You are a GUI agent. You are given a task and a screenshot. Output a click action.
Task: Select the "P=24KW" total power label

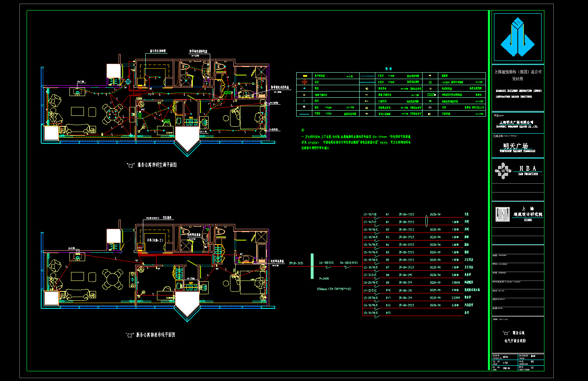click(x=324, y=278)
